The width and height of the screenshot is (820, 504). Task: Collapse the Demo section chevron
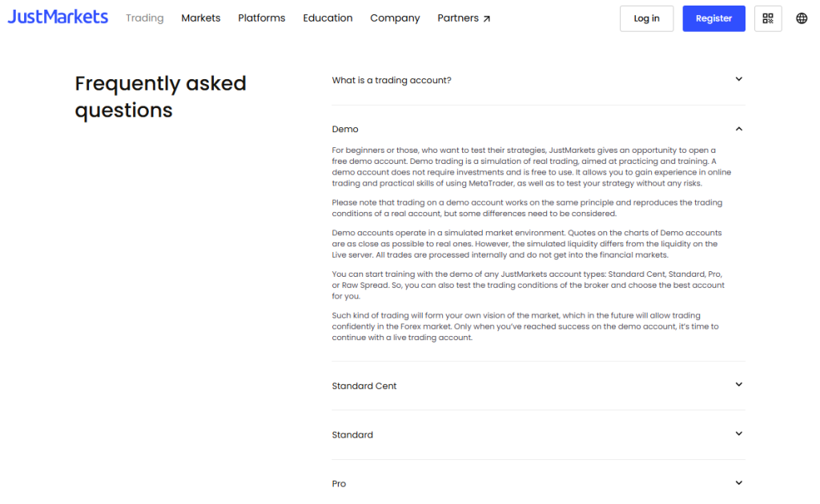coord(738,129)
